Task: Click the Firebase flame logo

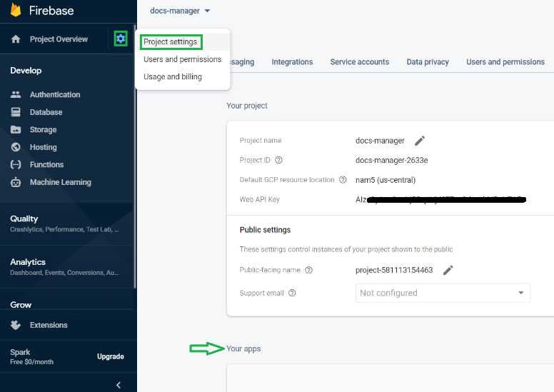Action: [x=16, y=10]
